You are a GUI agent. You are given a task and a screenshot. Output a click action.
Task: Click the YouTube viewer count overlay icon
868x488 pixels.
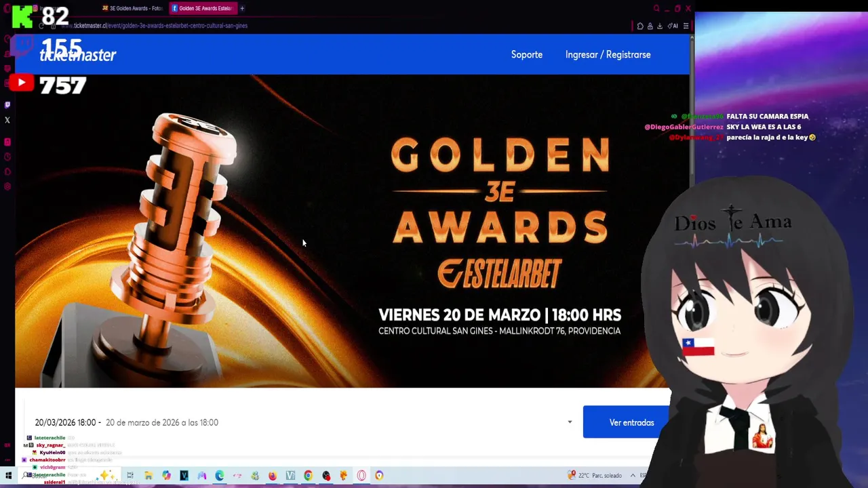21,83
